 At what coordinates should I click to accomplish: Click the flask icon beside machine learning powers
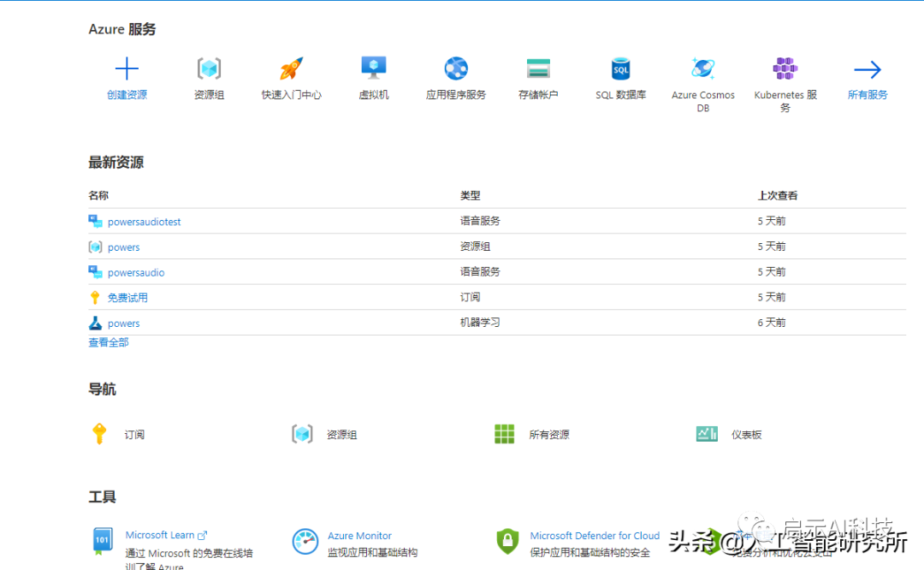[95, 323]
